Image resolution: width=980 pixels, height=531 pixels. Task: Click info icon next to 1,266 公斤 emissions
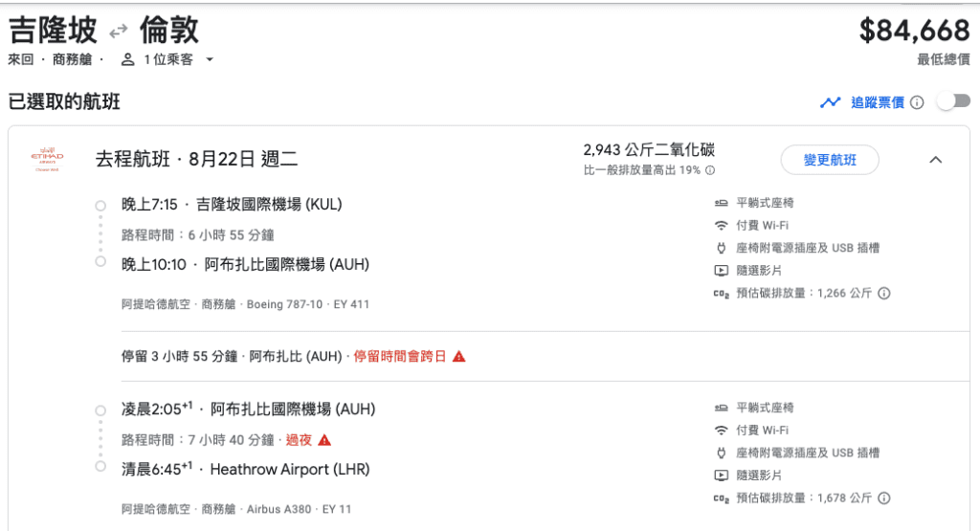pos(883,293)
